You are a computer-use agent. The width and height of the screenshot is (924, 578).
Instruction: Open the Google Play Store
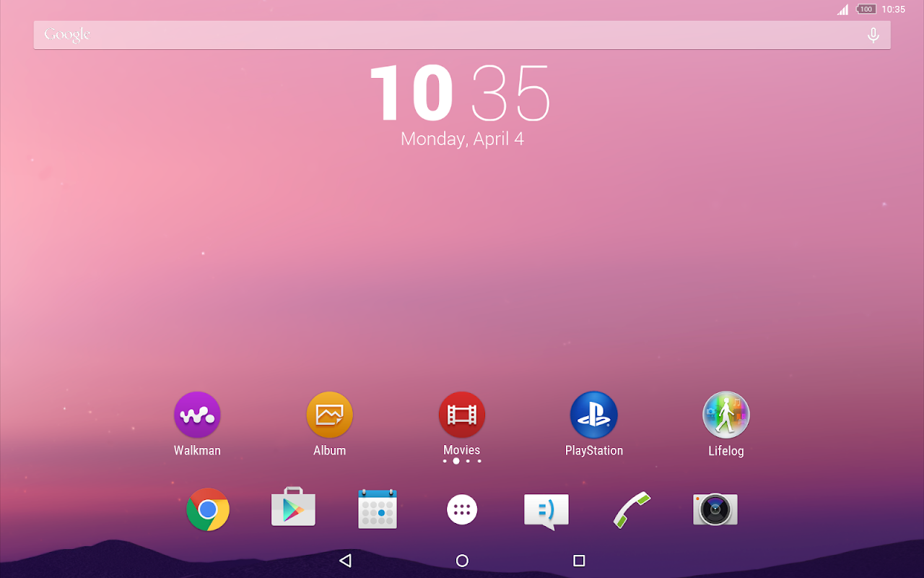pyautogui.click(x=293, y=508)
